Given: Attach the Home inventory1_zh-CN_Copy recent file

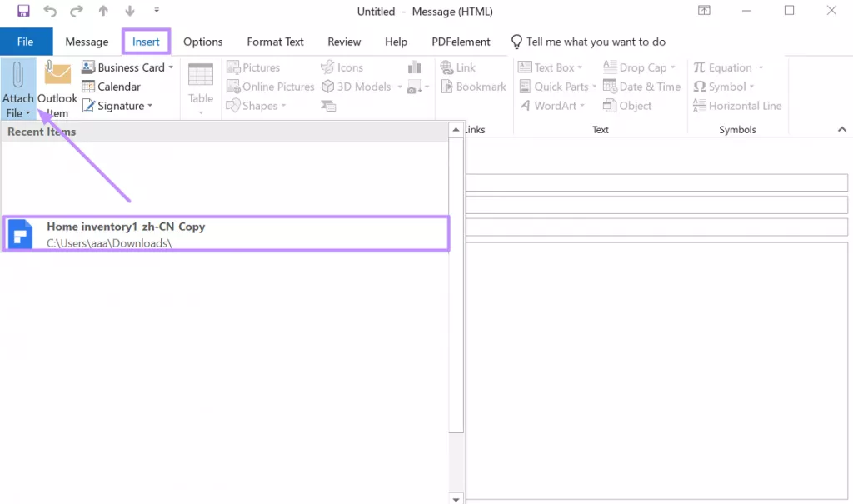Looking at the screenshot, I should click(225, 234).
